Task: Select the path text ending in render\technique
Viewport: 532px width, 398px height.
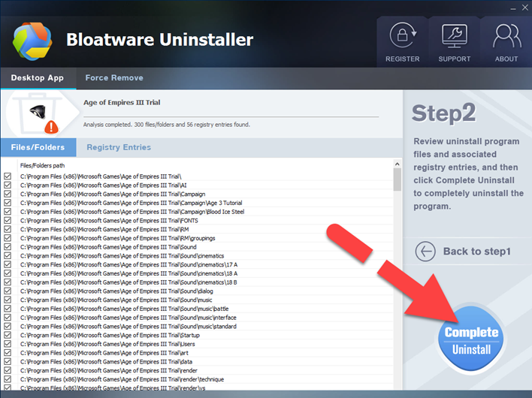Action: 122,379
